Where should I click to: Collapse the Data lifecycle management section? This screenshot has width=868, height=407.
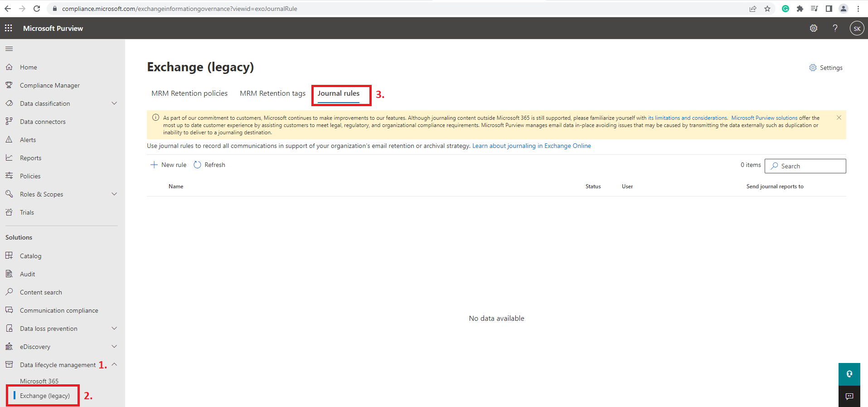coord(114,364)
